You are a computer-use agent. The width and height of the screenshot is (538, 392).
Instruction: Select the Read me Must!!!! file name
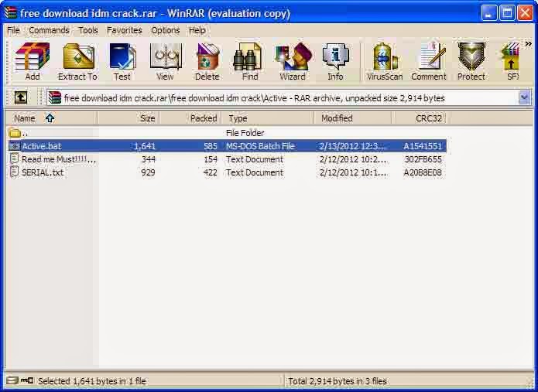[59, 159]
